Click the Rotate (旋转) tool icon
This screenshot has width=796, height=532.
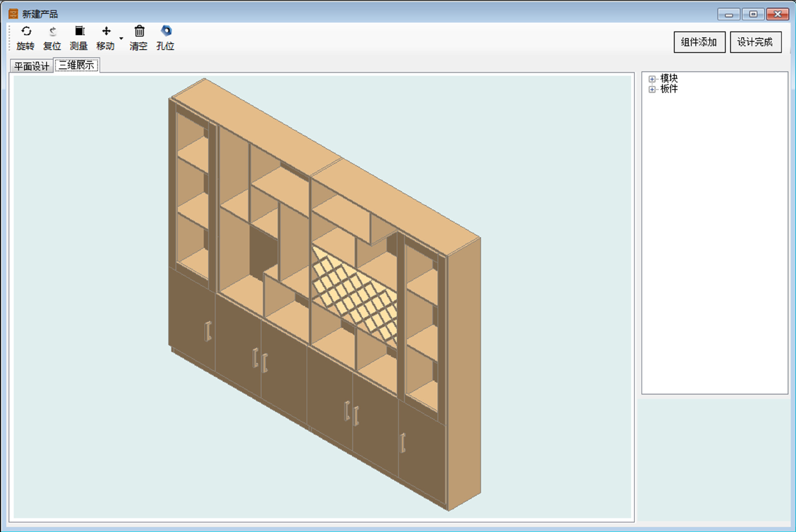click(26, 32)
